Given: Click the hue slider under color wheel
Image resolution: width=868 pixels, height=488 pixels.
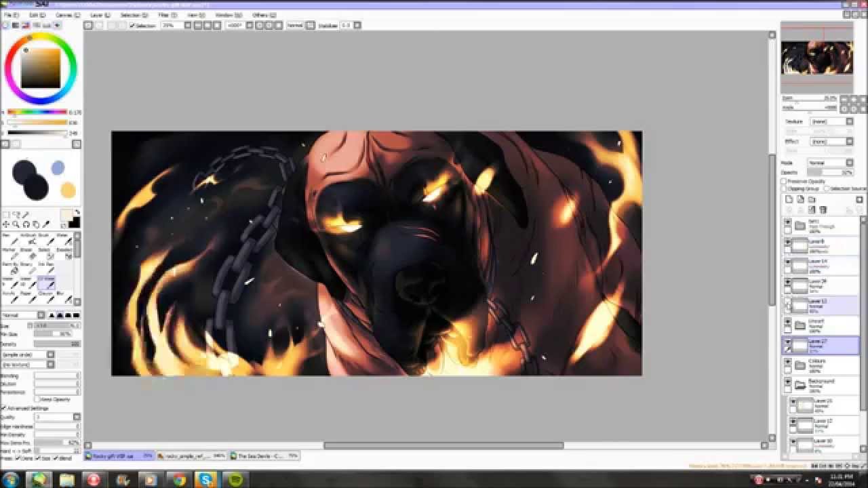Looking at the screenshot, I should click(37, 112).
